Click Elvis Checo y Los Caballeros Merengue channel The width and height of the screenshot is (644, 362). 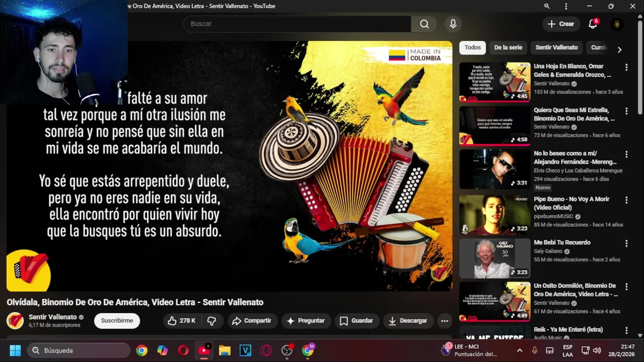[578, 170]
